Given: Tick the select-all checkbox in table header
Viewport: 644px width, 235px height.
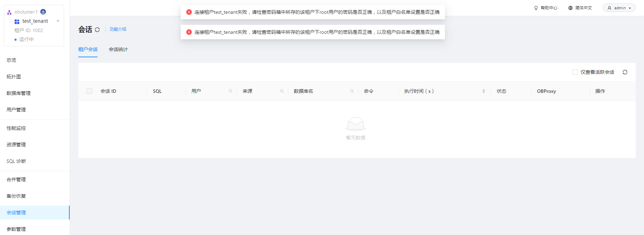Looking at the screenshot, I should tap(89, 91).
